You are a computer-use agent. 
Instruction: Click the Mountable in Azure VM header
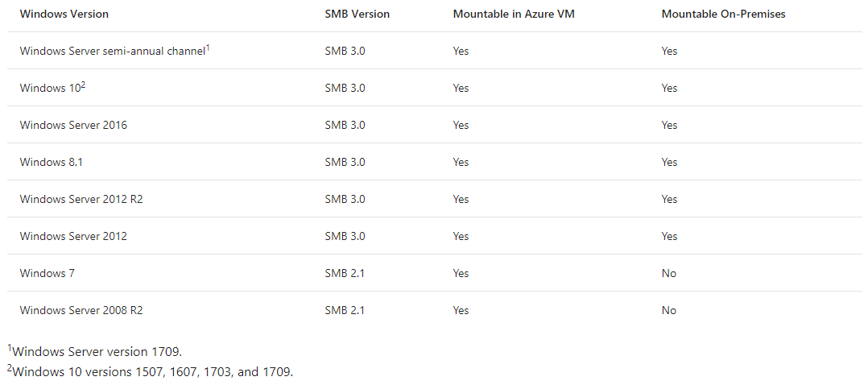(514, 14)
